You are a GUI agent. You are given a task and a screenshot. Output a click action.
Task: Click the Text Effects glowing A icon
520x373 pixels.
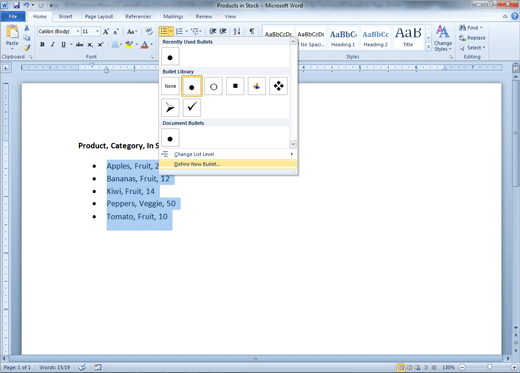[x=115, y=44]
